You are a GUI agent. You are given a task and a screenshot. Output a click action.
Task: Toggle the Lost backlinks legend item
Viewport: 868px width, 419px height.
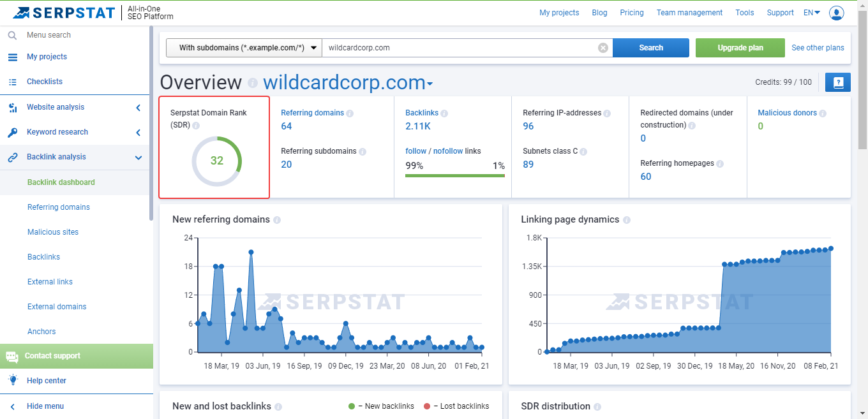(456, 406)
